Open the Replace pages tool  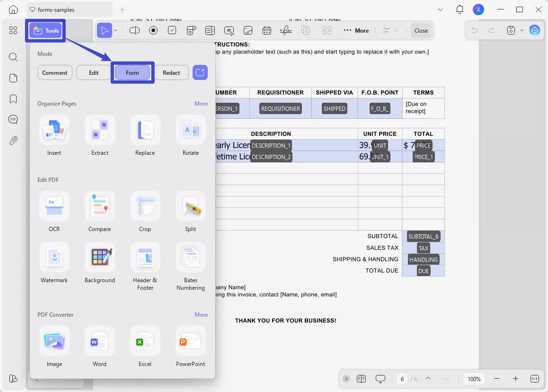[x=145, y=136]
